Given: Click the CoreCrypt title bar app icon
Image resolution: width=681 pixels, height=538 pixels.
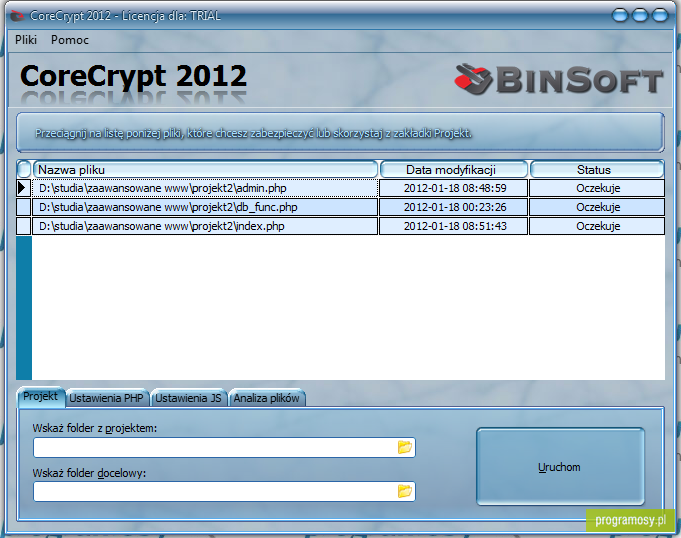Looking at the screenshot, I should coord(17,16).
